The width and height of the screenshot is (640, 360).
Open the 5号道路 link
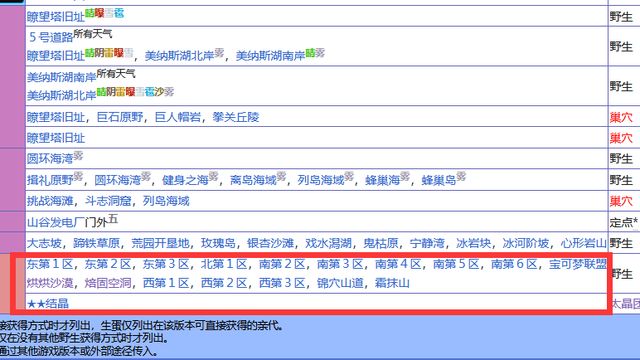51,38
